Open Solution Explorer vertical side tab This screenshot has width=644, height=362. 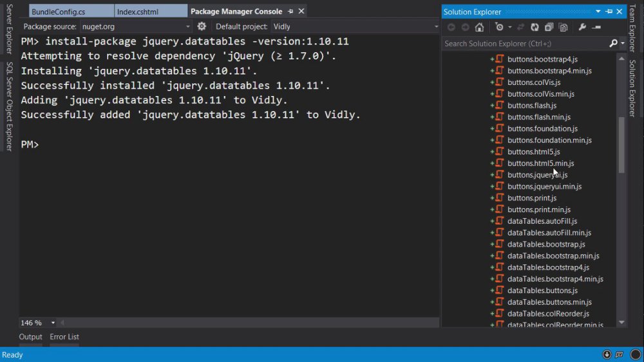pos(632,88)
